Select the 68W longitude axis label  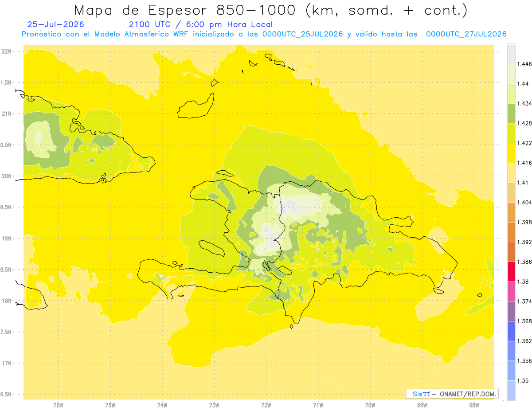(x=474, y=405)
